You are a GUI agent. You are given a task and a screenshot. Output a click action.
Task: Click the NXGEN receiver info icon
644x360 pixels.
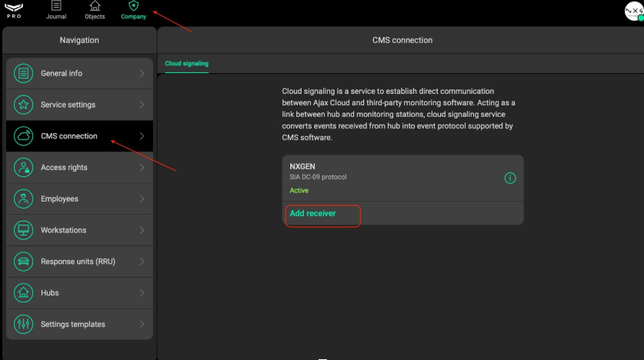point(509,178)
